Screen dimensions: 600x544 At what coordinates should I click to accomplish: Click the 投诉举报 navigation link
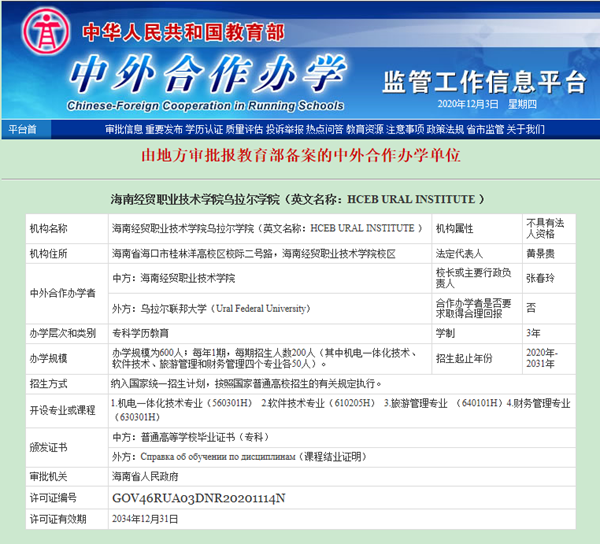(285, 129)
